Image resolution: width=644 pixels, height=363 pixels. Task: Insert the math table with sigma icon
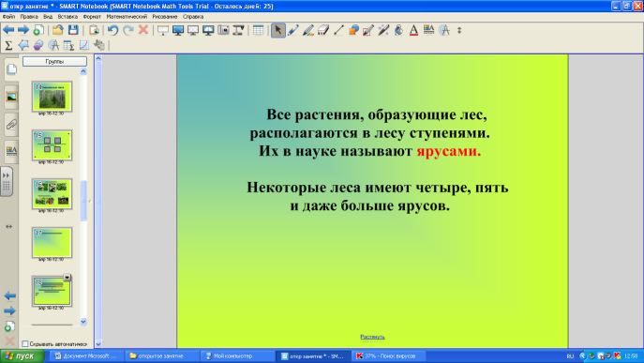(69, 45)
